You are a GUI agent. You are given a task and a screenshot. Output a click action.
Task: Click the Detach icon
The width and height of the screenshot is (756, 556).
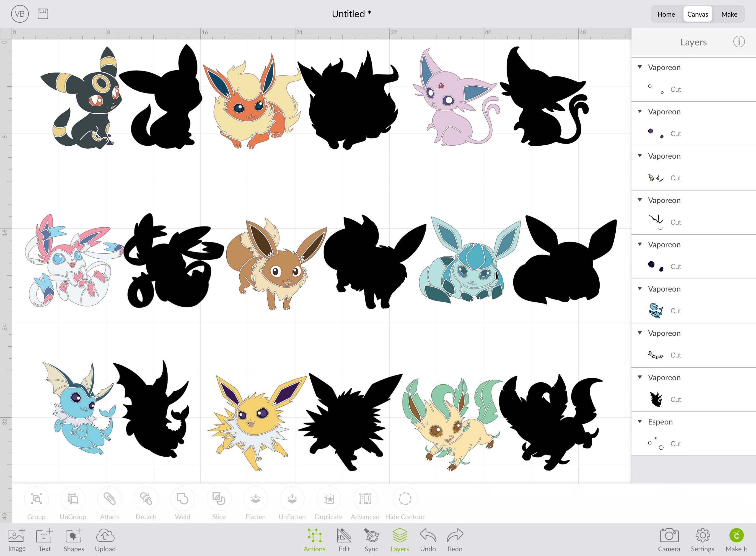146,498
